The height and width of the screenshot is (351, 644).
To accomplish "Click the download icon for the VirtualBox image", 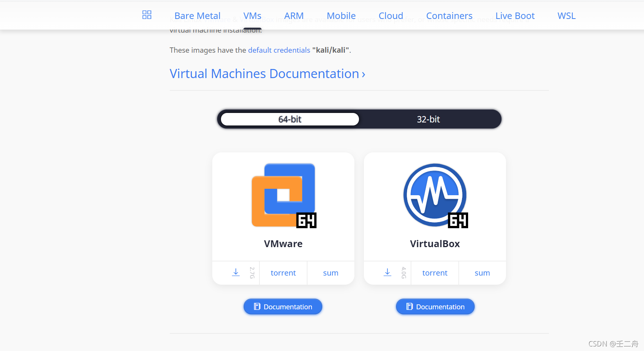I will [387, 273].
